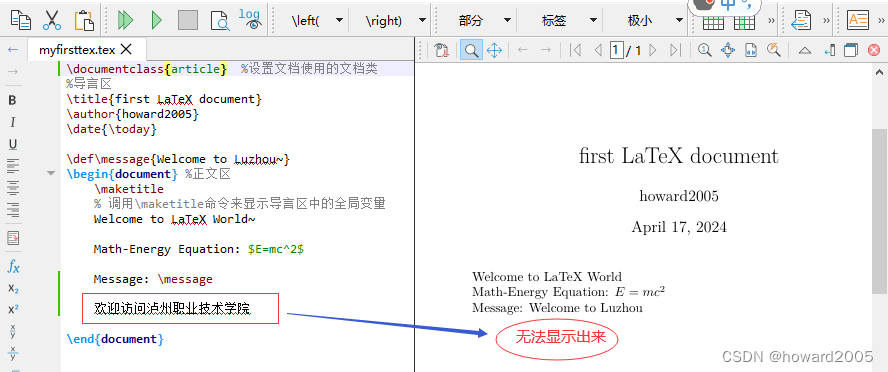This screenshot has width=888, height=372.
Task: Click the 标签 label insert button
Action: pyautogui.click(x=554, y=20)
